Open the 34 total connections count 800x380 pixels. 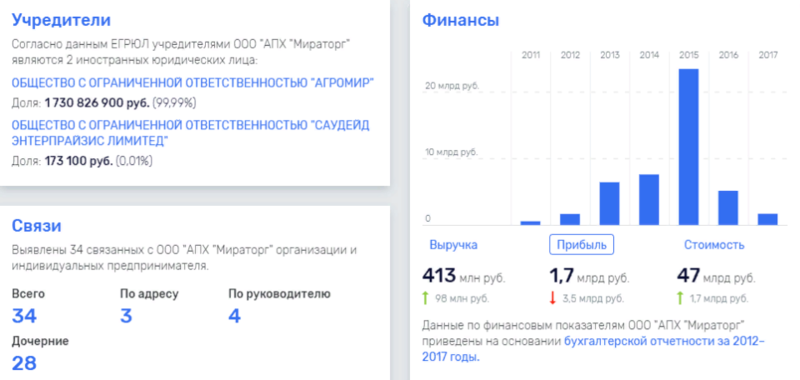[x=24, y=316]
